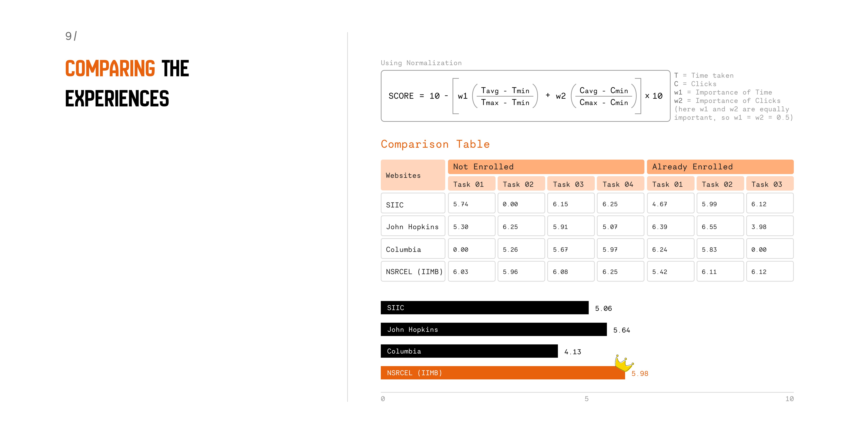Click the NSRCEL (IIMB) orange bar
The height and width of the screenshot is (434, 868).
click(x=502, y=373)
